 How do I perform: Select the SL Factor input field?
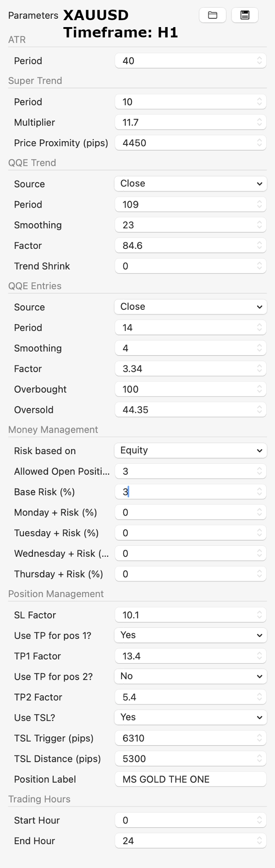click(x=186, y=615)
